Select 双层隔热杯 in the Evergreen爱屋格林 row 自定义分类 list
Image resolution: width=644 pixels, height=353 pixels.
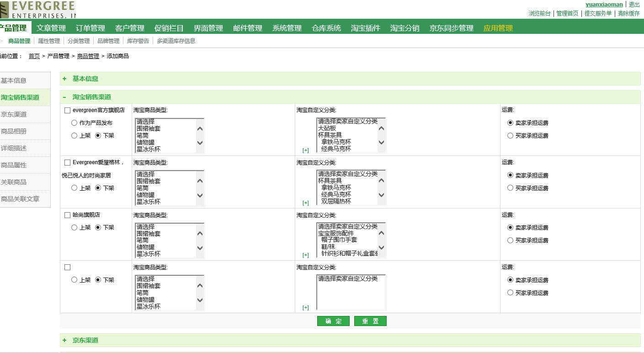(x=347, y=201)
